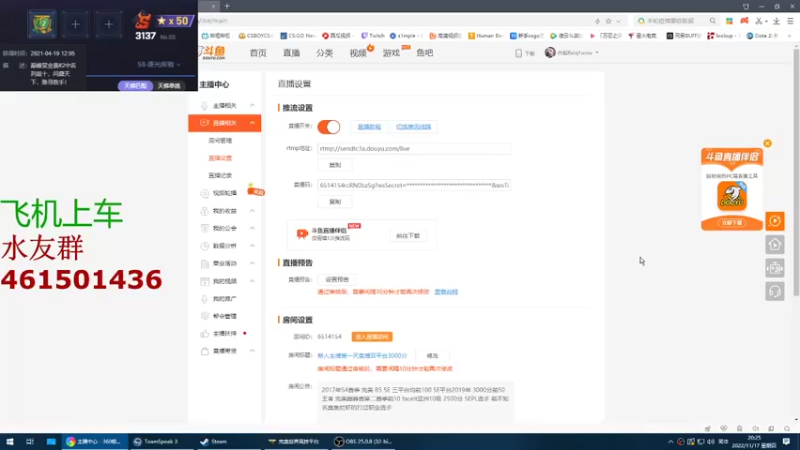Click the first plus slot in game overlay
The image size is (800, 450).
[x=76, y=24]
